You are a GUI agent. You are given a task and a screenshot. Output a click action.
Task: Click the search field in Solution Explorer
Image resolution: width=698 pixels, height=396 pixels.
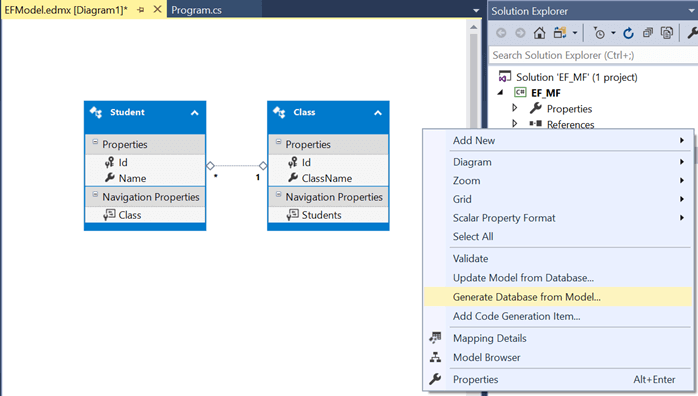point(593,55)
